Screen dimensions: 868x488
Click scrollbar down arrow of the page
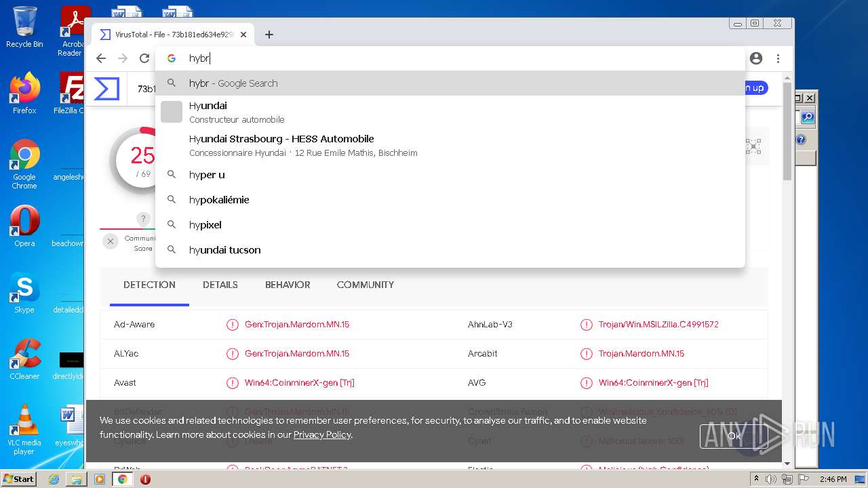[x=787, y=464]
